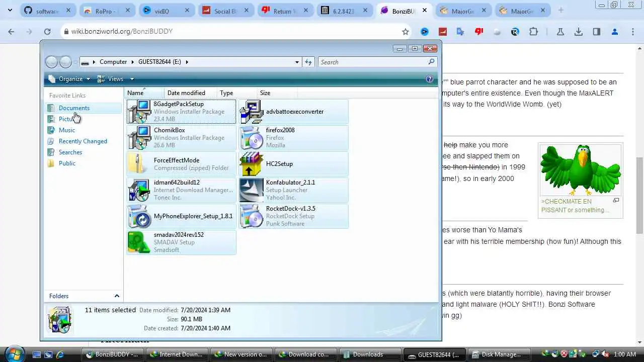This screenshot has width=644, height=362.
Task: Select the HC2Setup archive icon
Action: coord(251,164)
